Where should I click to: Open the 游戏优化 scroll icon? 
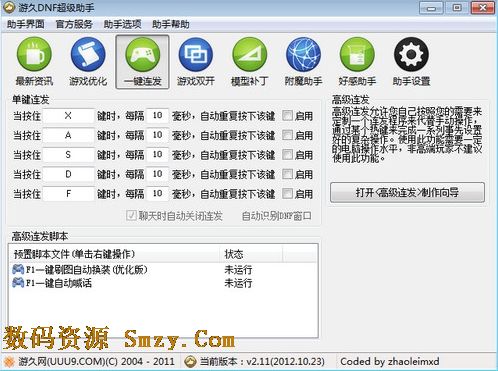coord(88,54)
